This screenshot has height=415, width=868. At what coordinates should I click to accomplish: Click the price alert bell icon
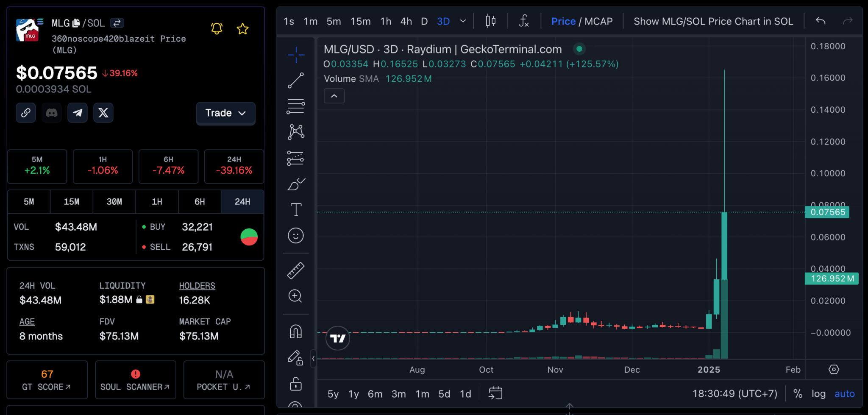pos(217,29)
